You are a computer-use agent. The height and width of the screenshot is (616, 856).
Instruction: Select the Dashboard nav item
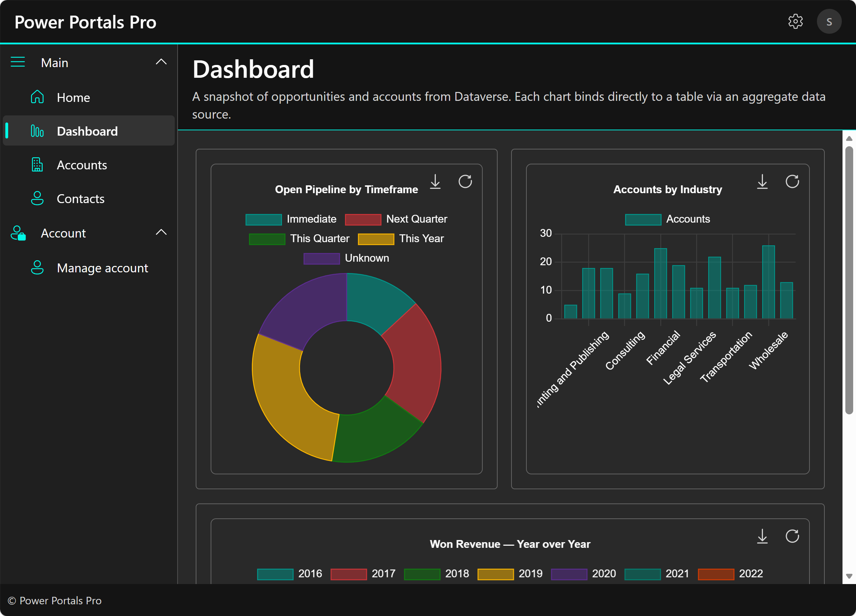pyautogui.click(x=89, y=131)
